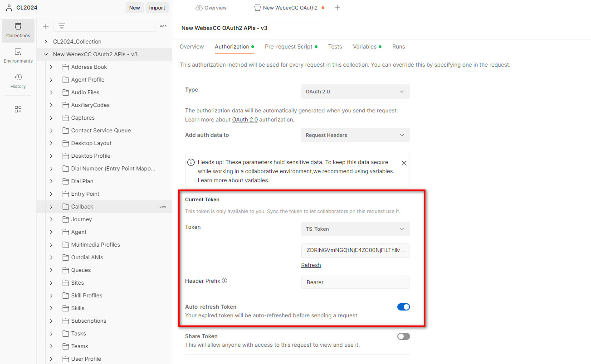The height and width of the screenshot is (364, 591).
Task: Click the Skills folder icon
Action: pyautogui.click(x=65, y=308)
